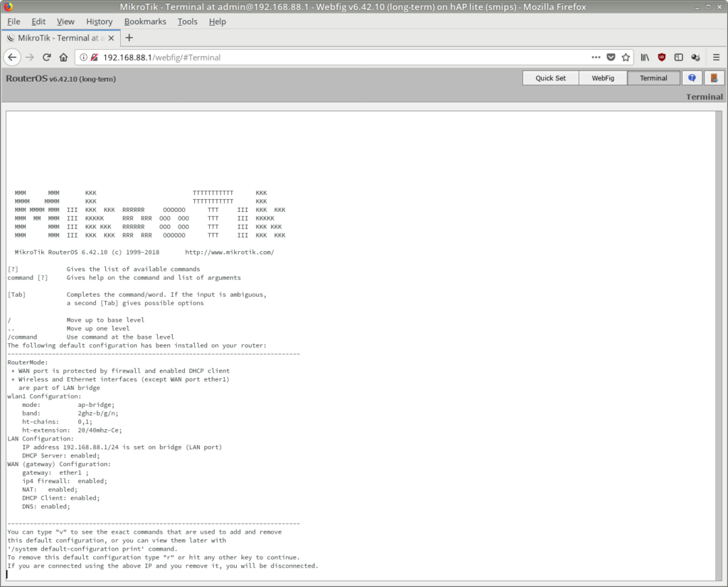The height and width of the screenshot is (587, 728).
Task: Click the Firefox logo in title bar
Action: pyautogui.click(x=8, y=6)
